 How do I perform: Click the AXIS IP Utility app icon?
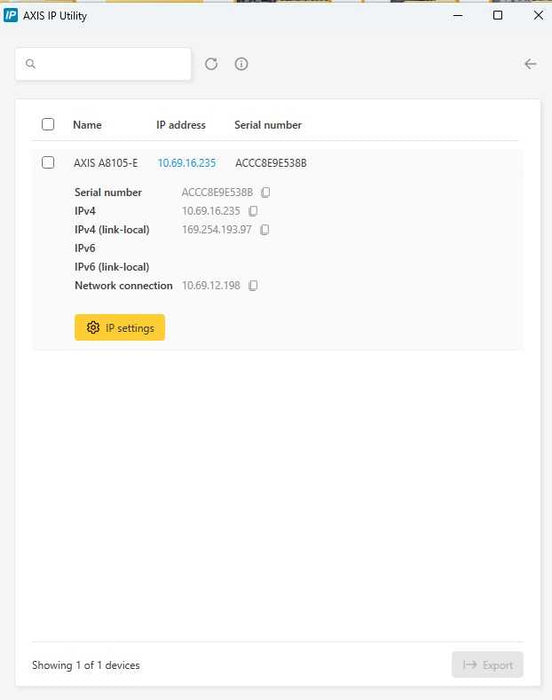point(11,16)
